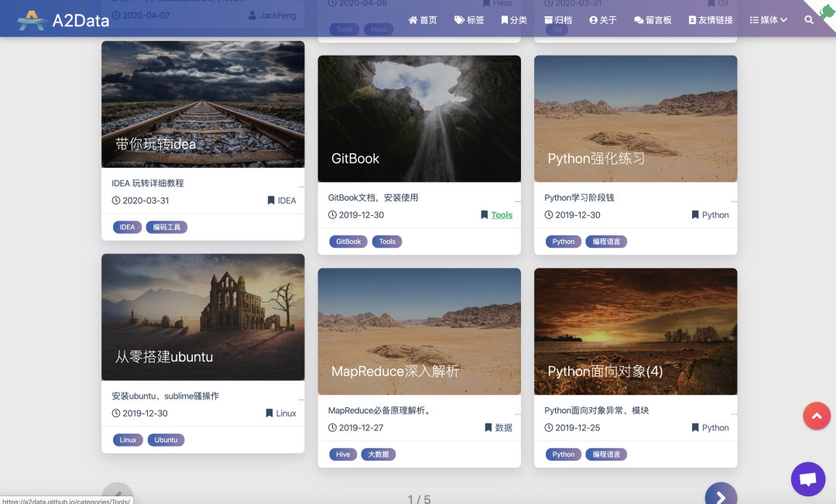This screenshot has width=836, height=504.
Task: Open the search magnifier icon
Action: (x=809, y=19)
